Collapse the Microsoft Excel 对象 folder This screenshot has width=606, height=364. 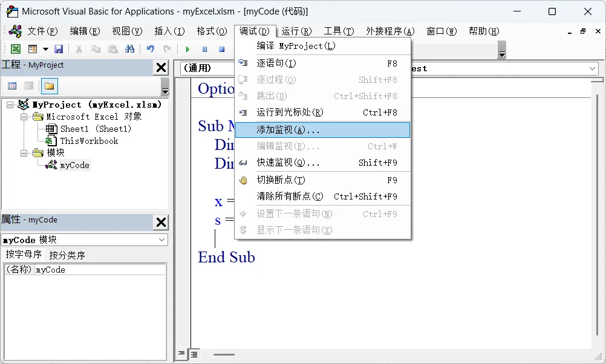tap(24, 117)
